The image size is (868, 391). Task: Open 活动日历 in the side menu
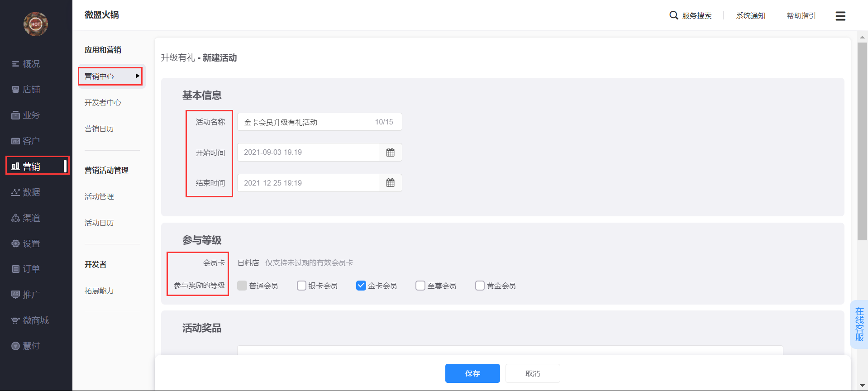[99, 223]
